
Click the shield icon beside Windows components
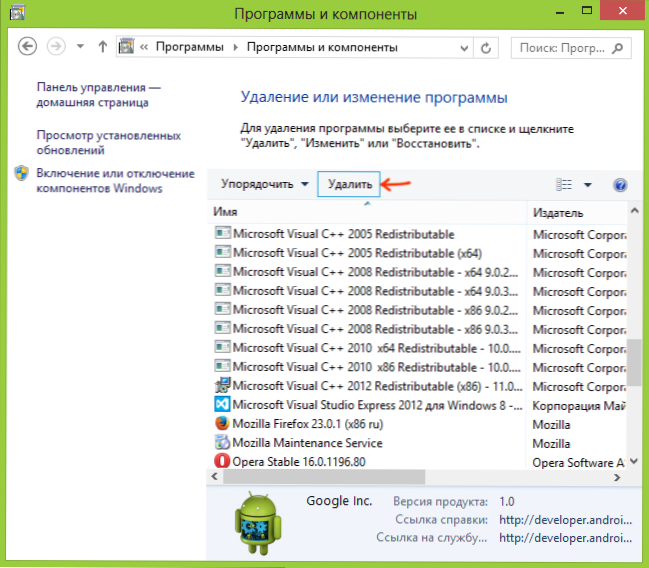pyautogui.click(x=22, y=173)
